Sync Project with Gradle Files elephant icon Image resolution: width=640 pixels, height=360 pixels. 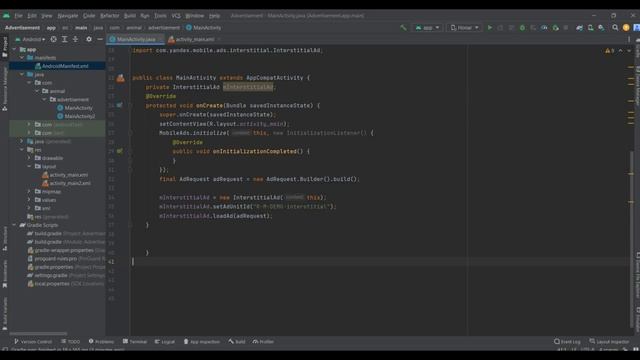(x=579, y=28)
